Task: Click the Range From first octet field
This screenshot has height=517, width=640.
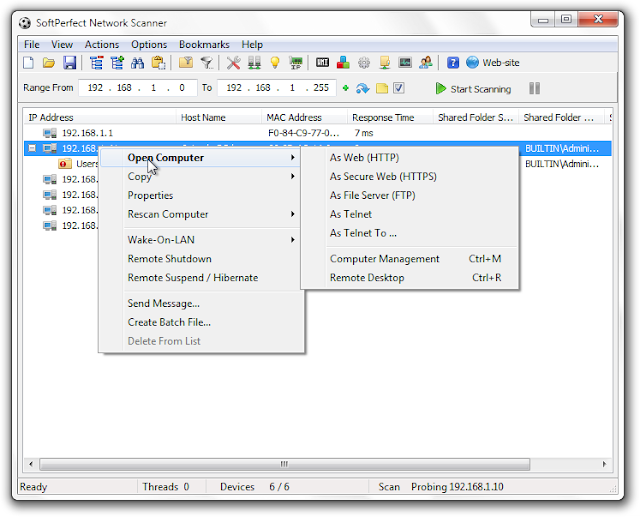Action: point(95,88)
